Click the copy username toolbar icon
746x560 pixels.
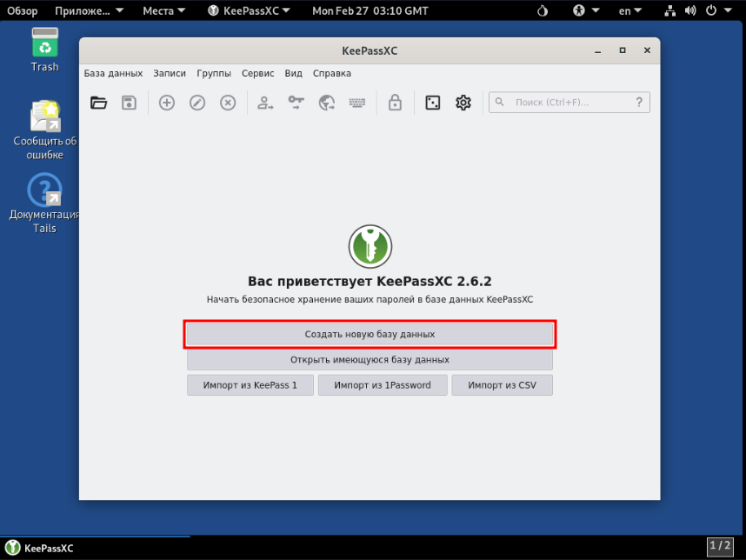pyautogui.click(x=266, y=103)
